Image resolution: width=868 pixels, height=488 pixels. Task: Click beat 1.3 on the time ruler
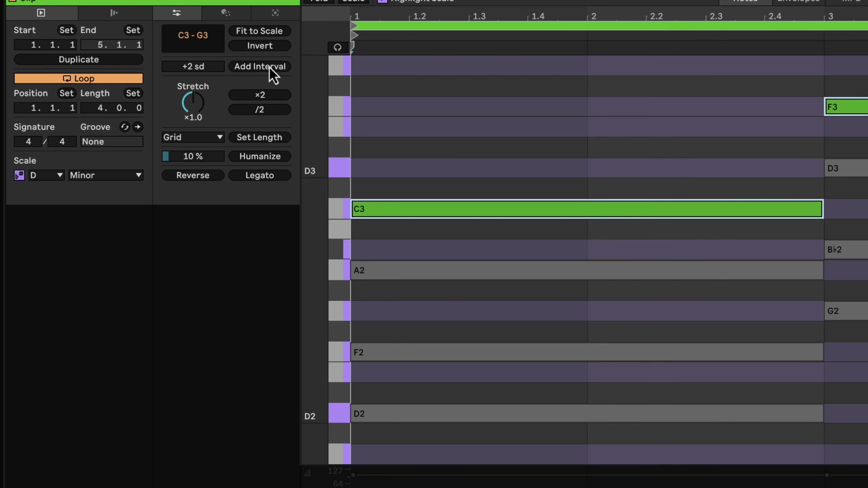[x=479, y=16]
